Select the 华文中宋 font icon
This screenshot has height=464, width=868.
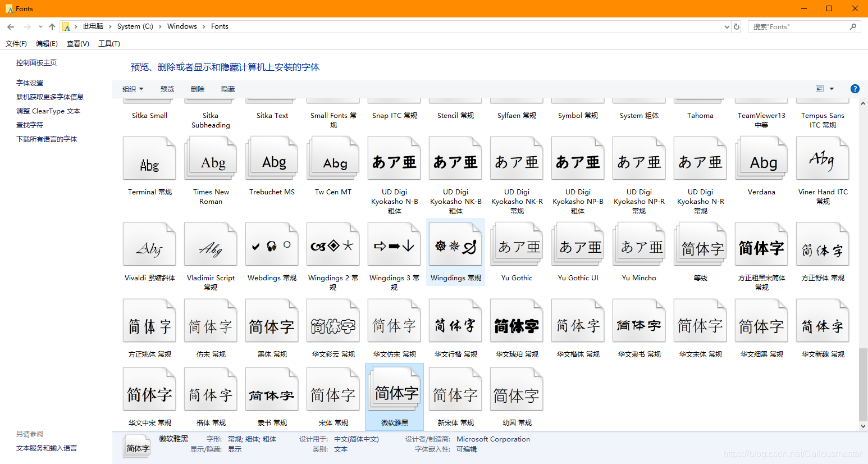[149, 389]
